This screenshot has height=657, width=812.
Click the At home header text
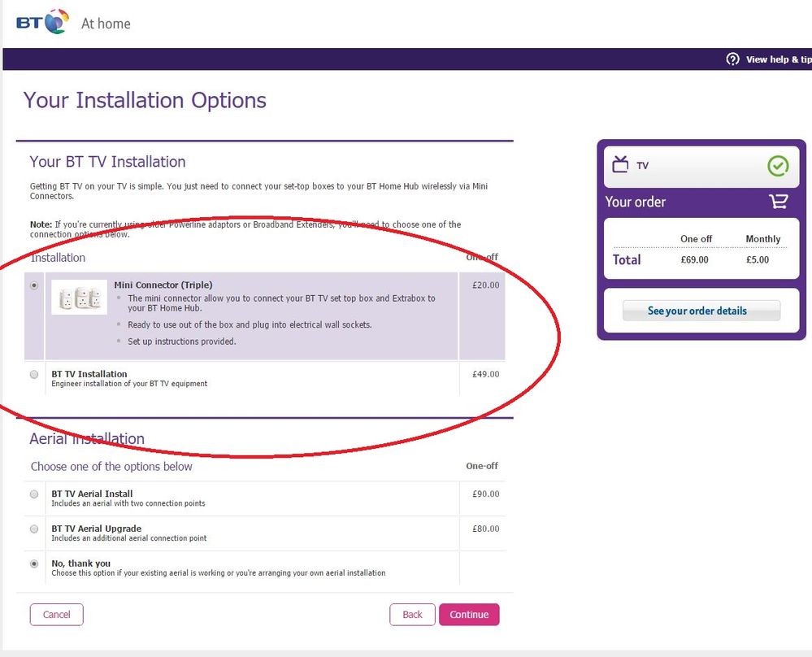pos(106,24)
